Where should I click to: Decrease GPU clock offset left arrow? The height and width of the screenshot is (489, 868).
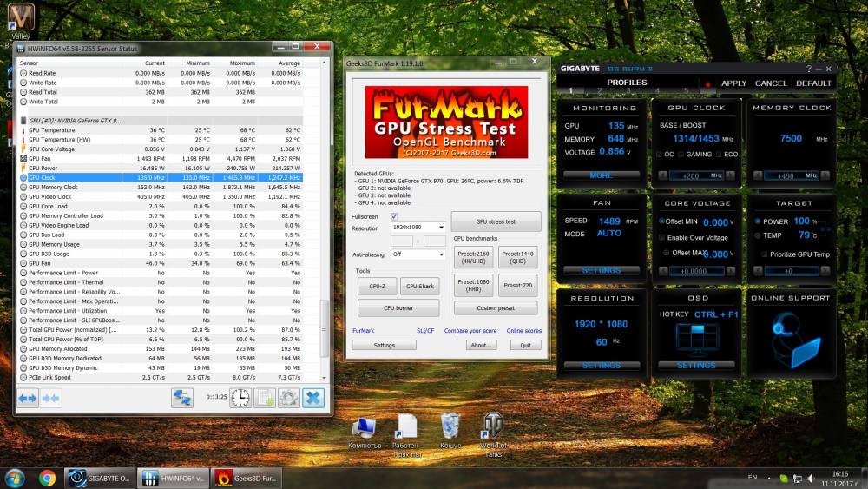pyautogui.click(x=662, y=175)
